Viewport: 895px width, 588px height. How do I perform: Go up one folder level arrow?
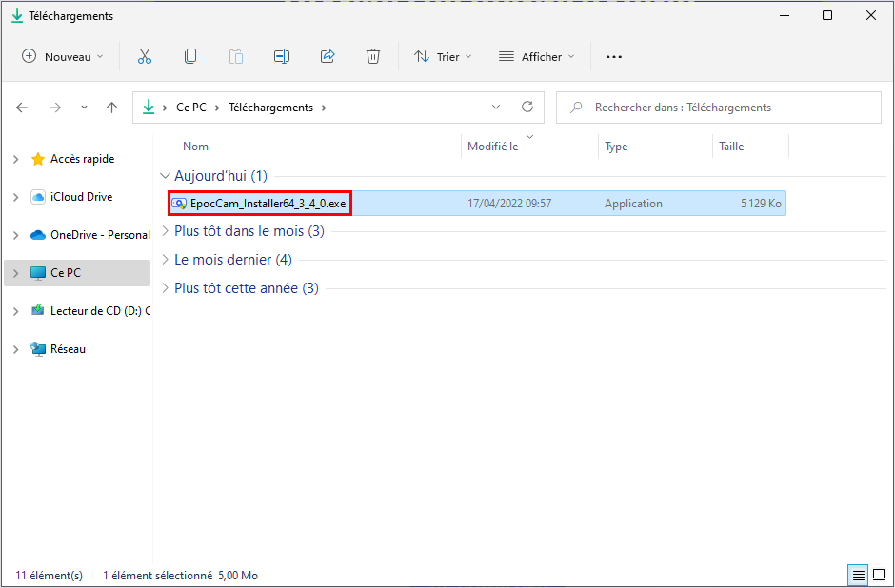pyautogui.click(x=112, y=108)
